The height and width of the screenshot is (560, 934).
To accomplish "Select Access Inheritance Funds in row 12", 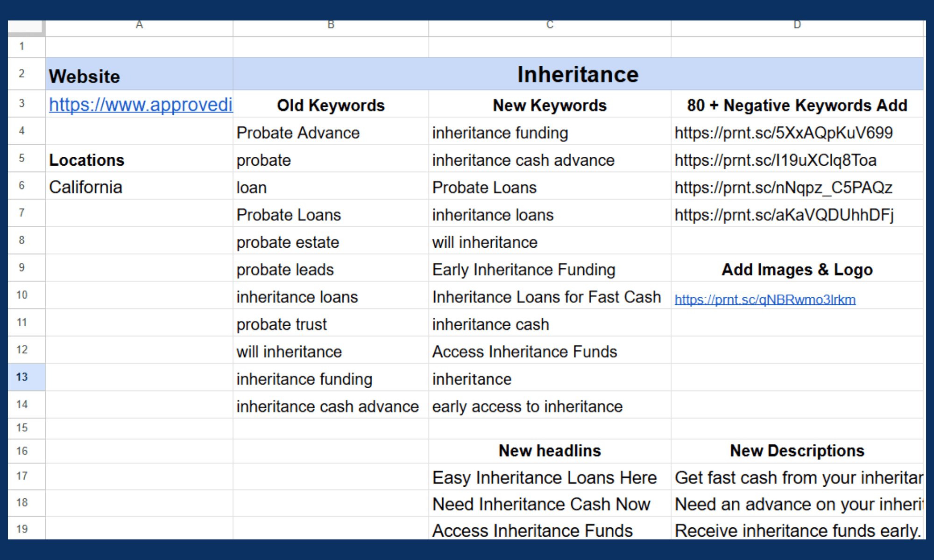I will pos(550,350).
